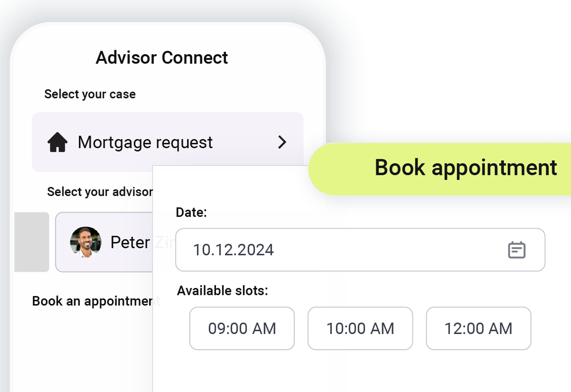Open the calendar picker icon

pos(516,250)
